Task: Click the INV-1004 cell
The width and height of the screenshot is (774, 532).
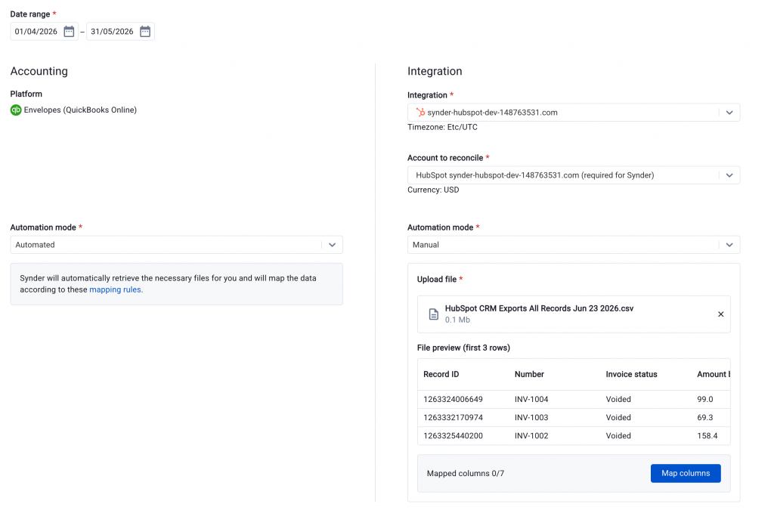Action: (x=531, y=399)
